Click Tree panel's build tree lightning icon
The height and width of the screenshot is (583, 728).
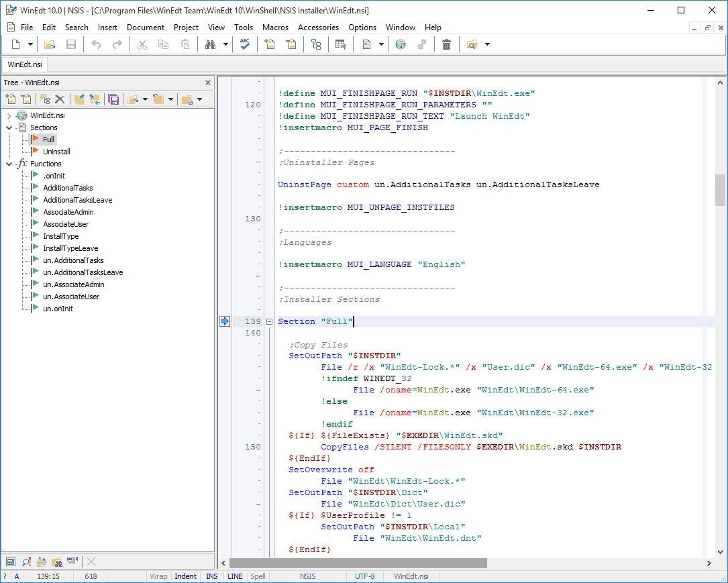(44, 99)
